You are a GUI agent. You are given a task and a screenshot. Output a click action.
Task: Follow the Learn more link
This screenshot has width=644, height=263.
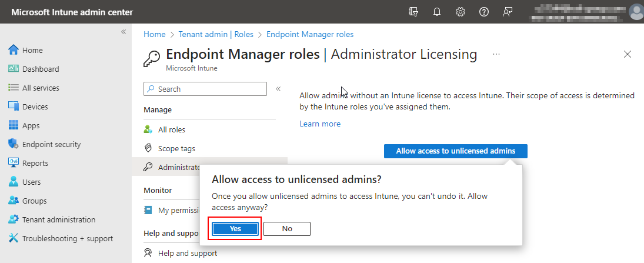[x=320, y=124]
